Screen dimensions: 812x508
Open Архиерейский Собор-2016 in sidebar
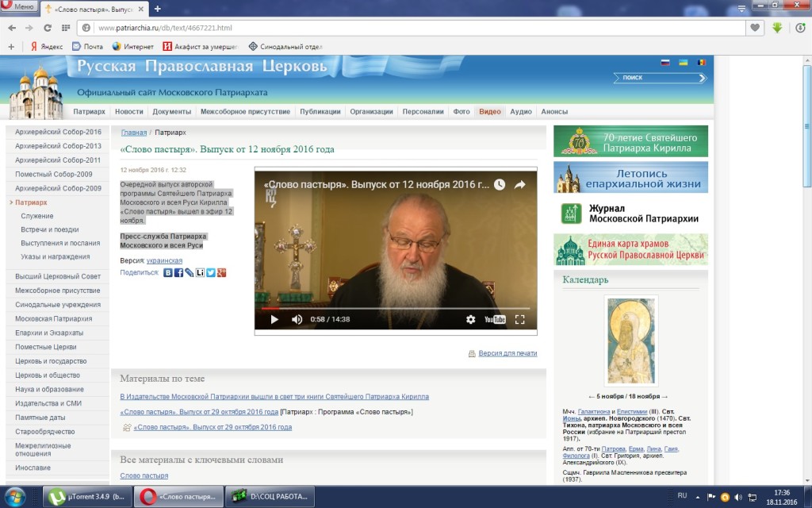58,133
